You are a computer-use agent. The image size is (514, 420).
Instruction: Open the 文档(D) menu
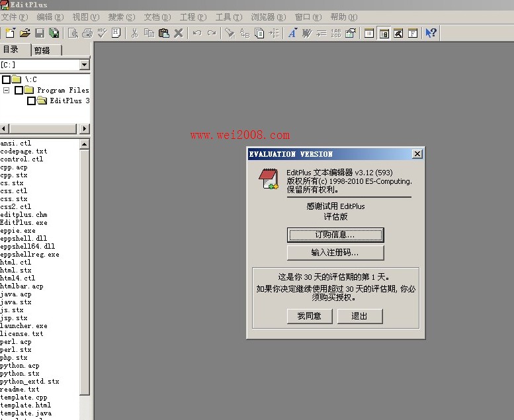coord(157,17)
